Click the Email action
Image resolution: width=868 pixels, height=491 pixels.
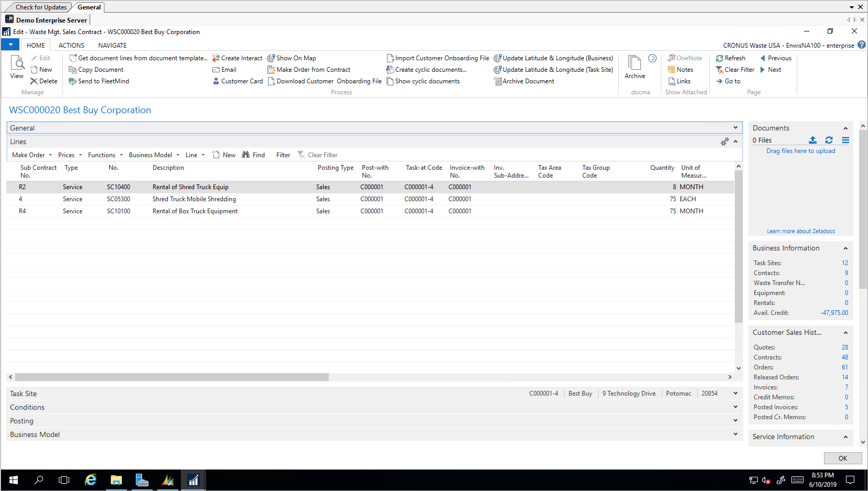pos(224,70)
